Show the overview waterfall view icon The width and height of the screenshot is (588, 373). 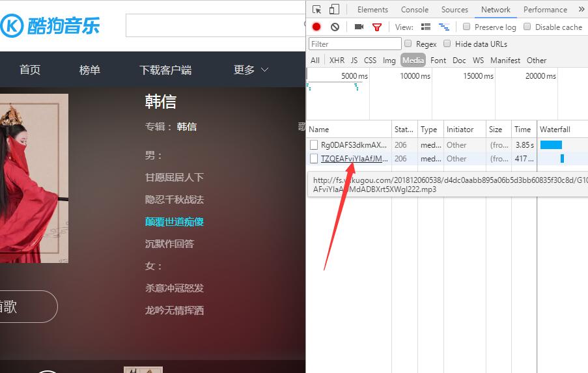(x=444, y=27)
